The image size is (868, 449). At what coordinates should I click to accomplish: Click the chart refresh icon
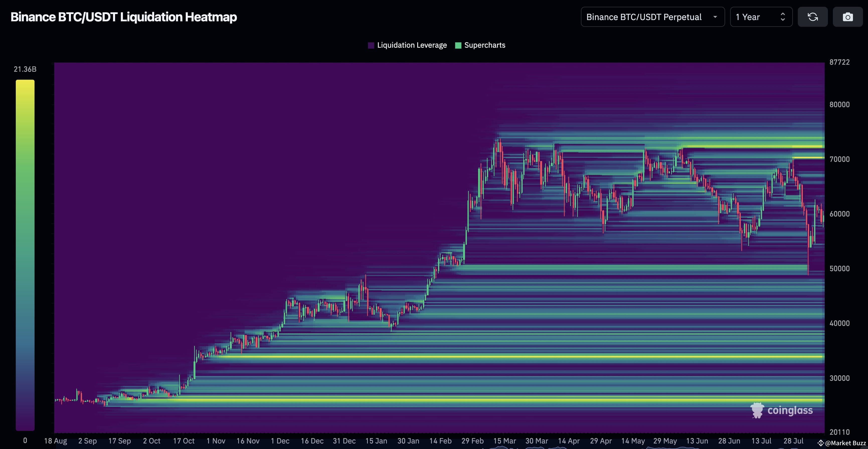[812, 17]
